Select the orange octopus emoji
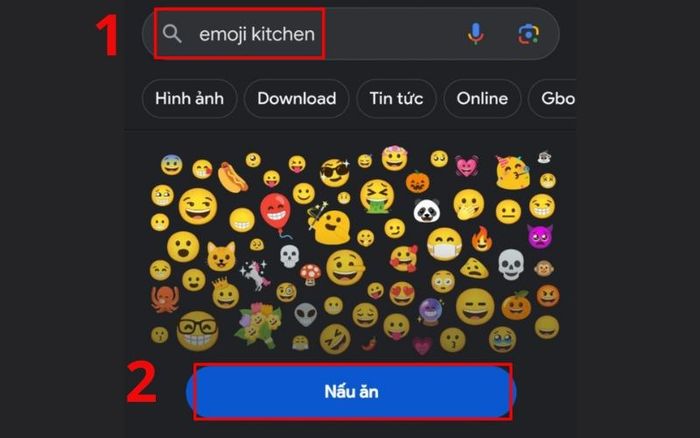700x438 pixels. pyautogui.click(x=165, y=299)
